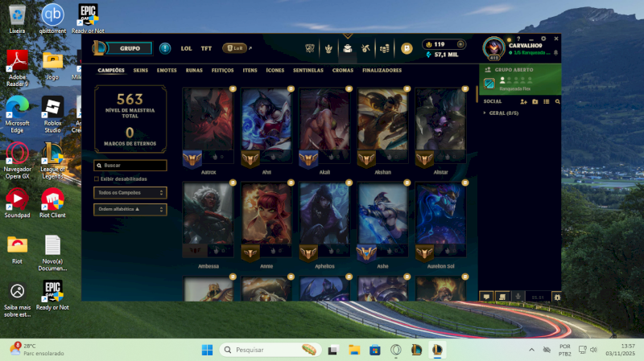This screenshot has height=361, width=644.
Task: Click the Buscar champion search field
Action: (x=130, y=166)
